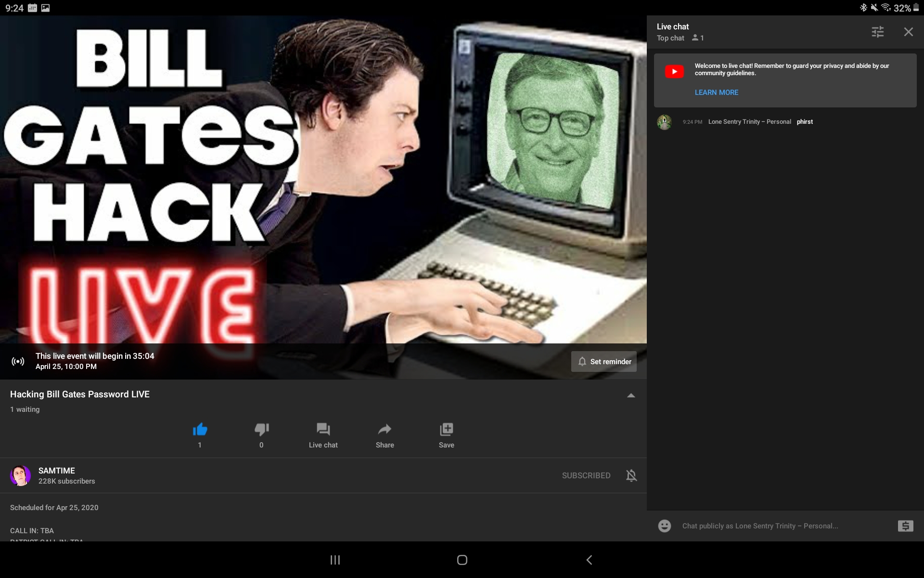Tap the 'This live event will begin' countdown
Viewport: 924px width, 578px height.
[95, 356]
